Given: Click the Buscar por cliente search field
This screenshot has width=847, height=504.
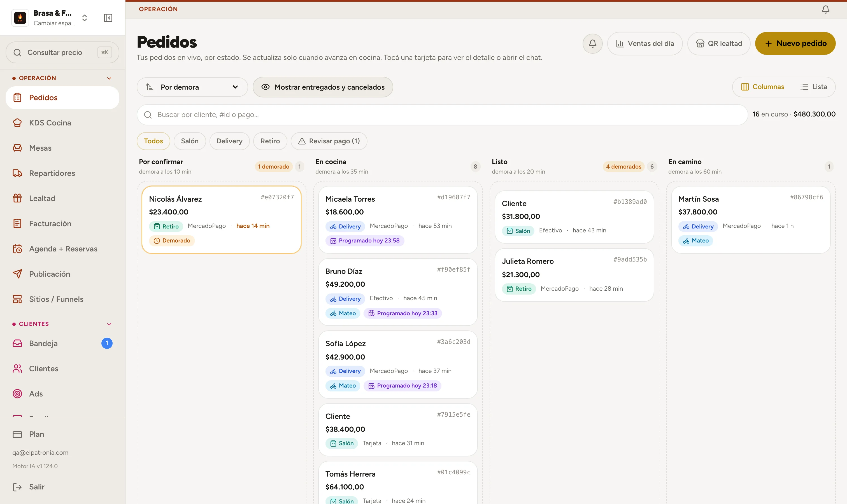Looking at the screenshot, I should (x=442, y=115).
